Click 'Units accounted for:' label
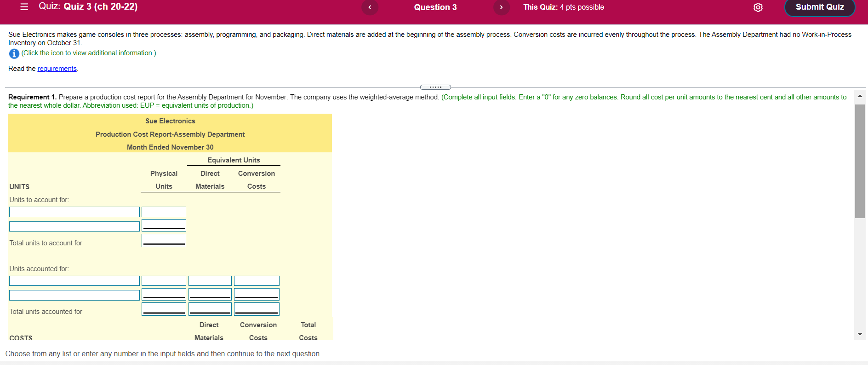 point(39,269)
